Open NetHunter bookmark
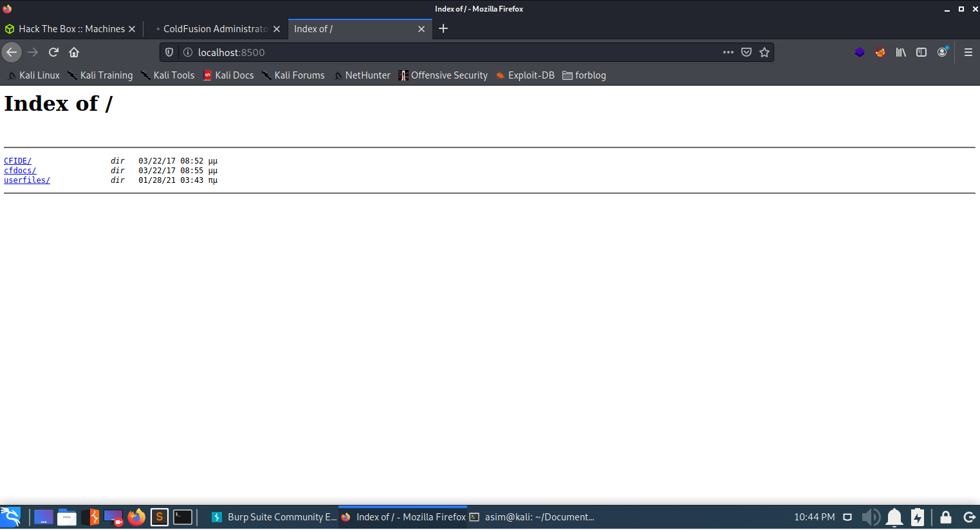The width and height of the screenshot is (980, 530). pyautogui.click(x=362, y=75)
